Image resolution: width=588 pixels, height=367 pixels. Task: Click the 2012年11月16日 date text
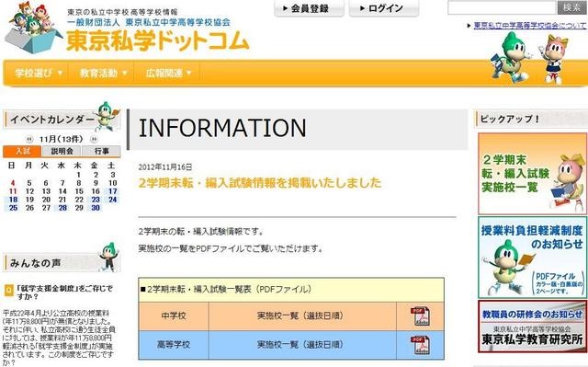[165, 167]
